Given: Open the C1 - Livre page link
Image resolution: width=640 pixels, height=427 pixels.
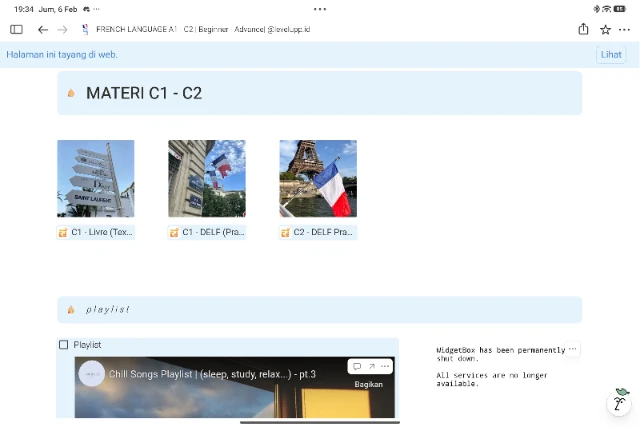Looking at the screenshot, I should 96,232.
